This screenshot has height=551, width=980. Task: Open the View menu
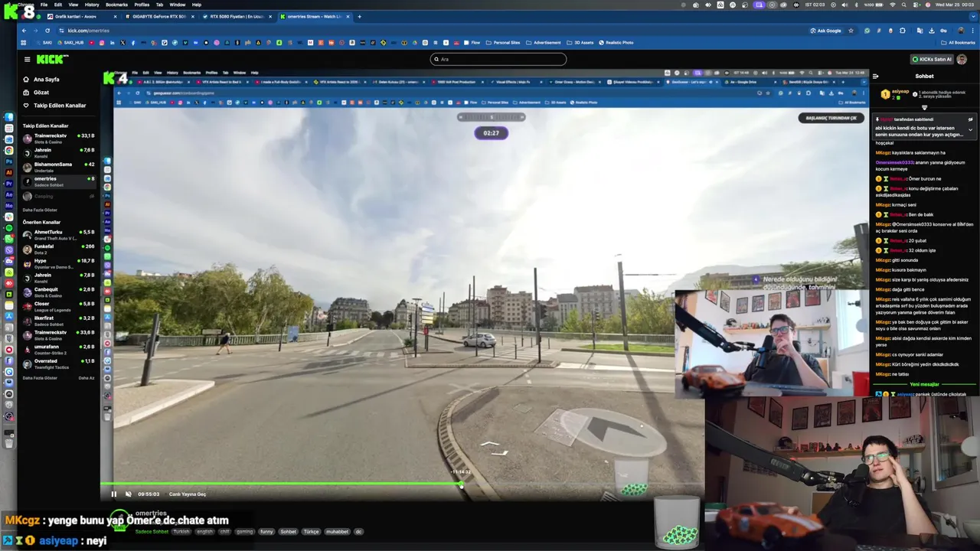[73, 5]
